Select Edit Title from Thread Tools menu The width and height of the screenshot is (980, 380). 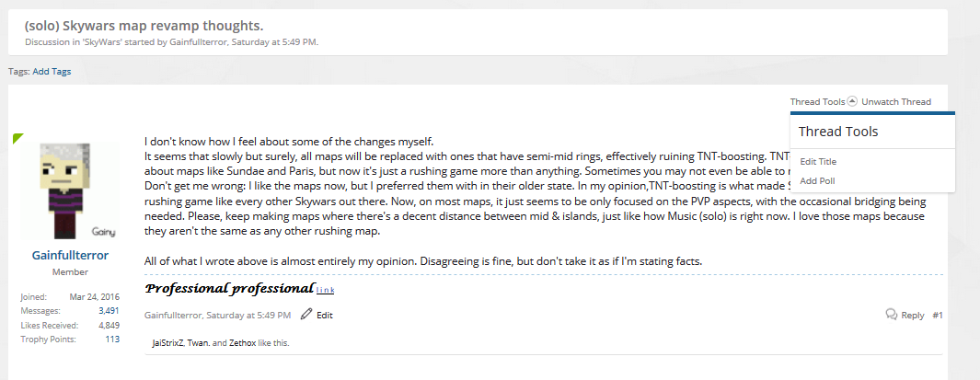(817, 162)
